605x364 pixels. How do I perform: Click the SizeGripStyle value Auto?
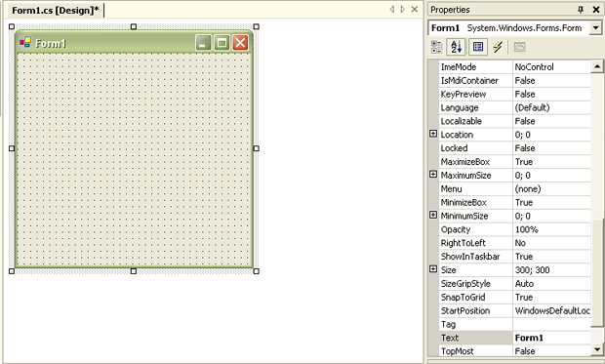coord(524,284)
